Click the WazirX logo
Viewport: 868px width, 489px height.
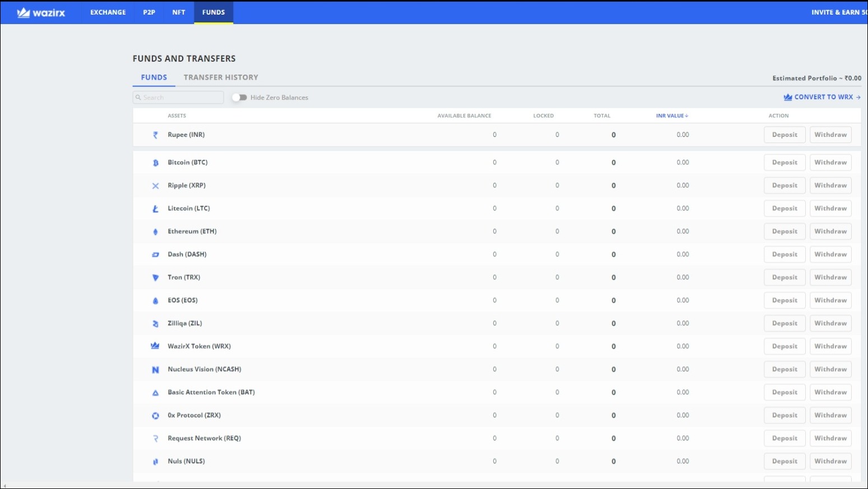coord(41,12)
